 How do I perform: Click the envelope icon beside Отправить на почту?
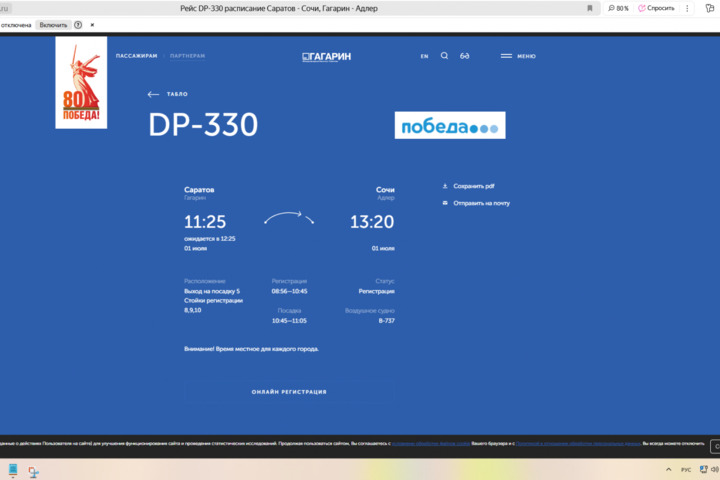444,203
